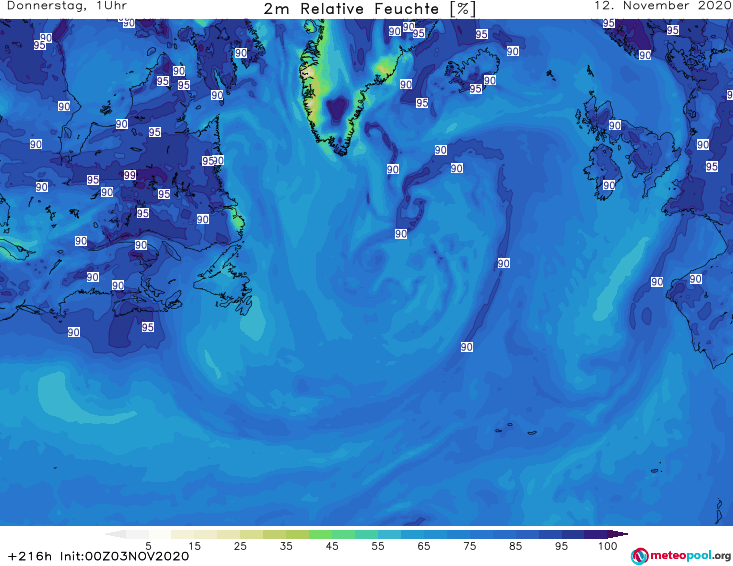The height and width of the screenshot is (566, 733).
Task: Click the '99' humidity contour label
Action: (130, 175)
